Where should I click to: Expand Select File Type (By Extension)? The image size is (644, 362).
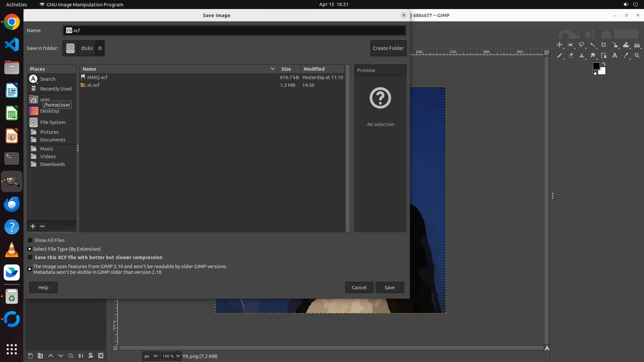coord(30,249)
